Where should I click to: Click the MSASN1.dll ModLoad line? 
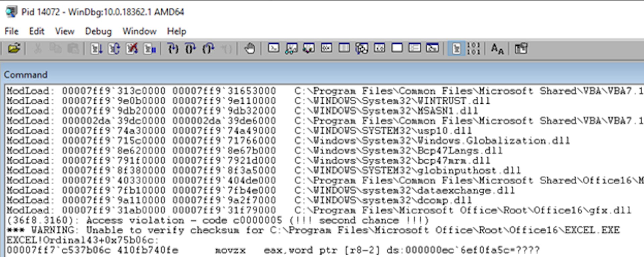click(x=242, y=111)
